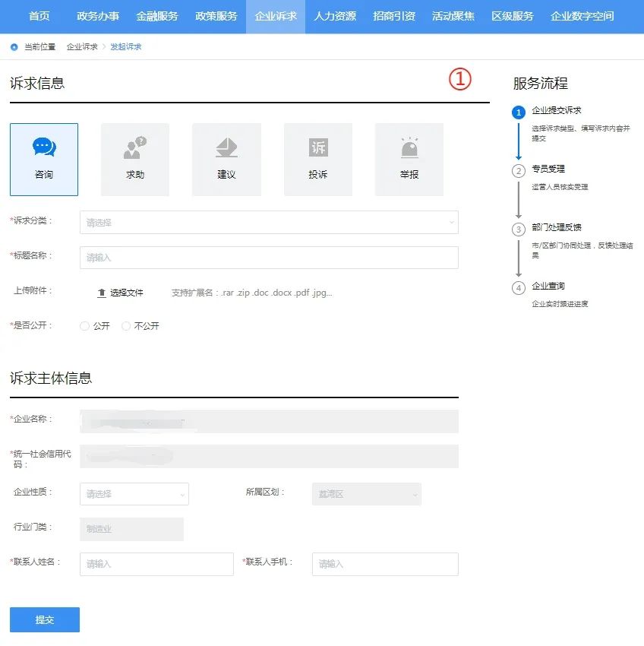Click the 支持扩展名 file types hint text

pyautogui.click(x=251, y=293)
